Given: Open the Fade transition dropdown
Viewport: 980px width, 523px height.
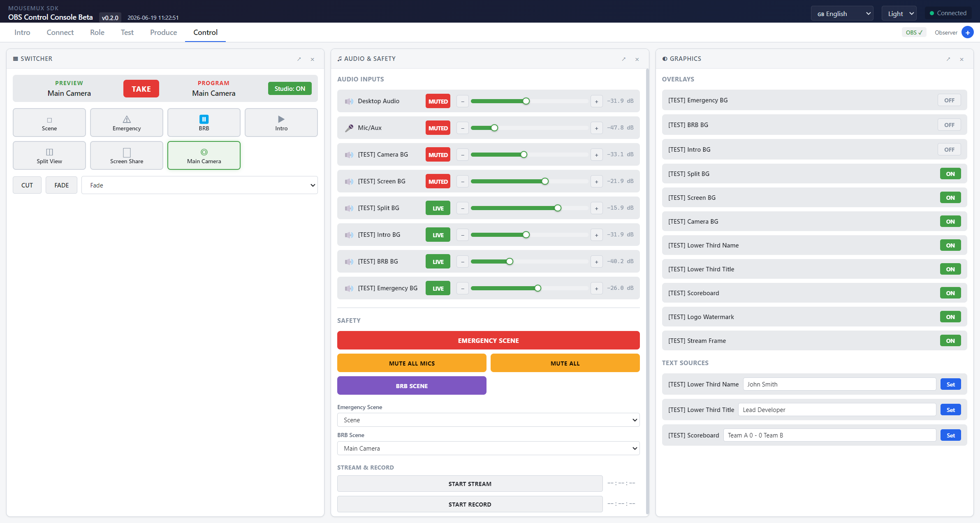Looking at the screenshot, I should click(199, 185).
